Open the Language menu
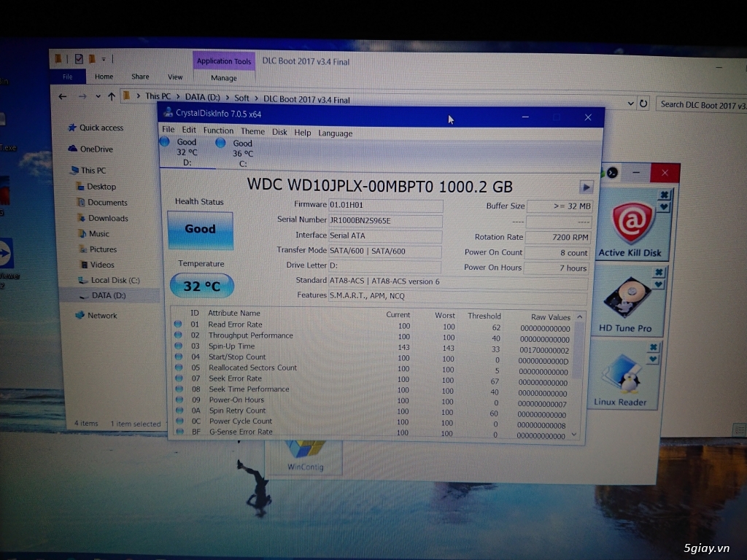747x560 pixels. point(335,133)
